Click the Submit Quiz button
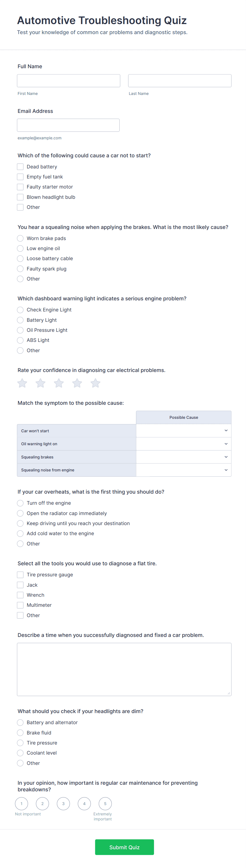 pyautogui.click(x=124, y=847)
